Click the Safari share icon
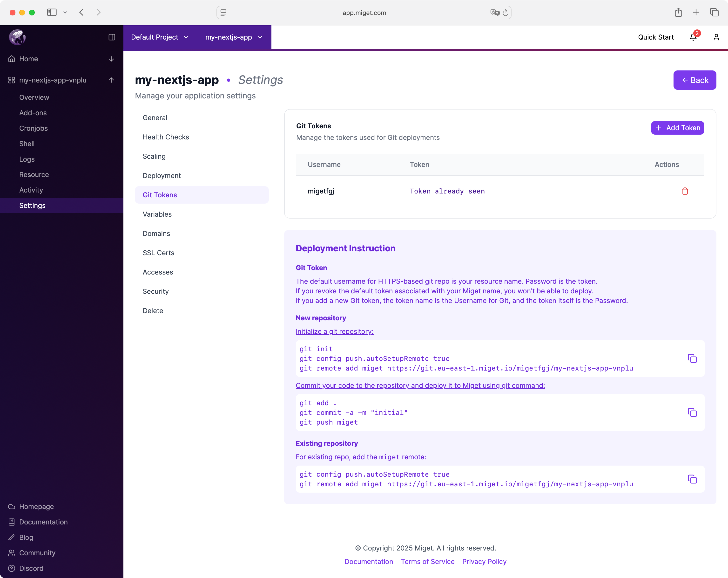 coord(678,13)
